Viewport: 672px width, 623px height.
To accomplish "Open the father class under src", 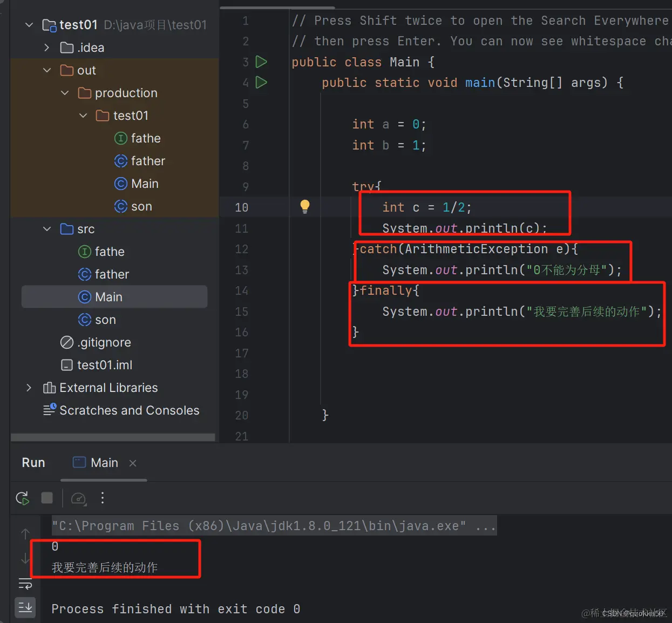I will 104,274.
